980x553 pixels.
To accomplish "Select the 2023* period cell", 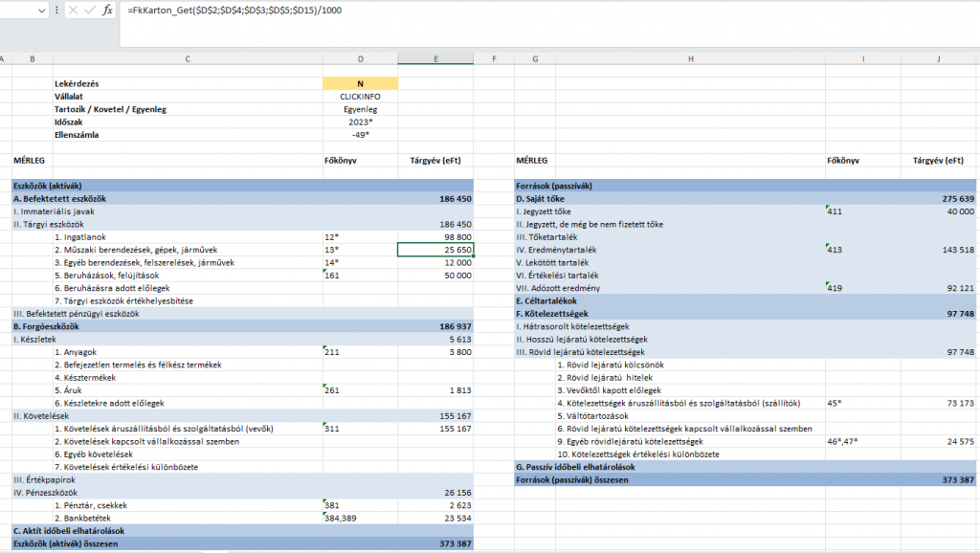I will point(360,122).
